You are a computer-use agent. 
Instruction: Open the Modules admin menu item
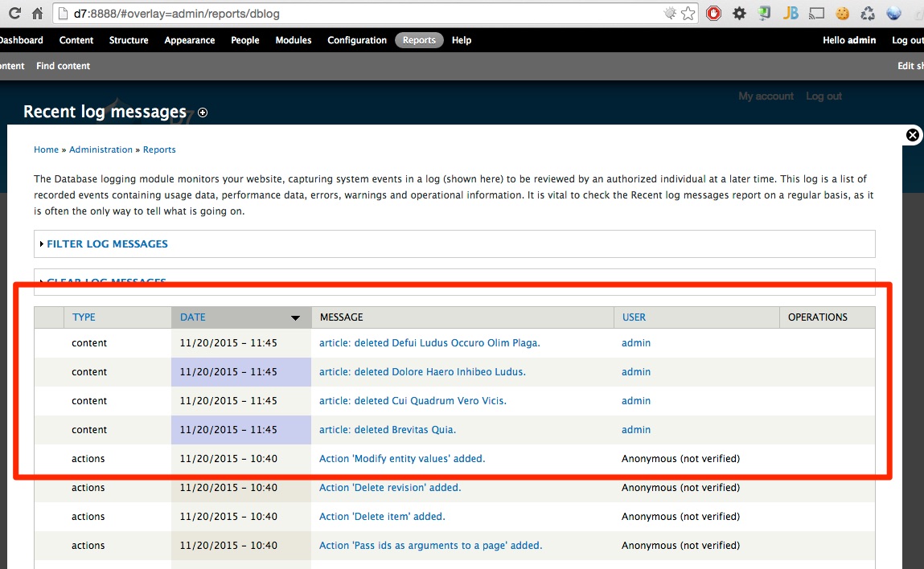pos(294,40)
